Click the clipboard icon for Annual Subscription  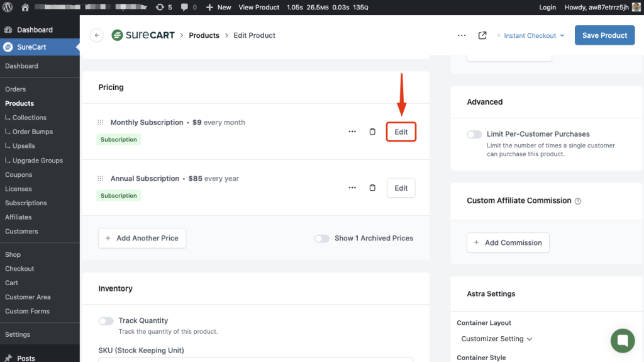click(x=372, y=188)
